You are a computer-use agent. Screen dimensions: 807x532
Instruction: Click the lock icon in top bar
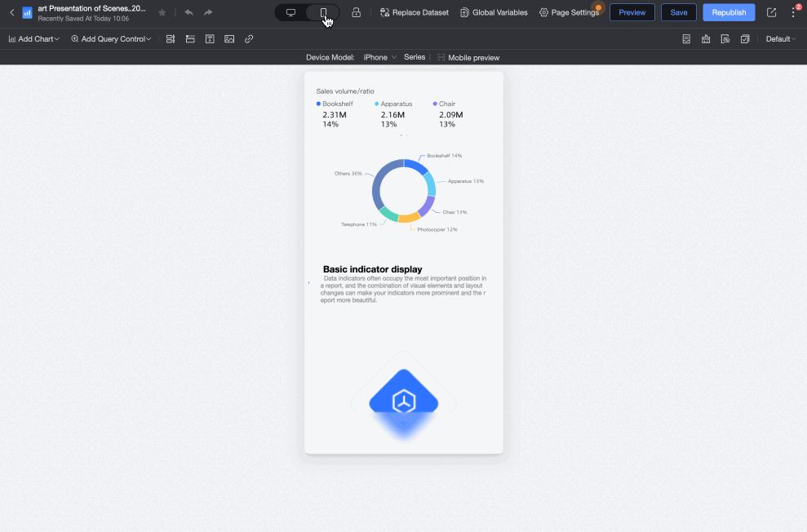point(357,12)
